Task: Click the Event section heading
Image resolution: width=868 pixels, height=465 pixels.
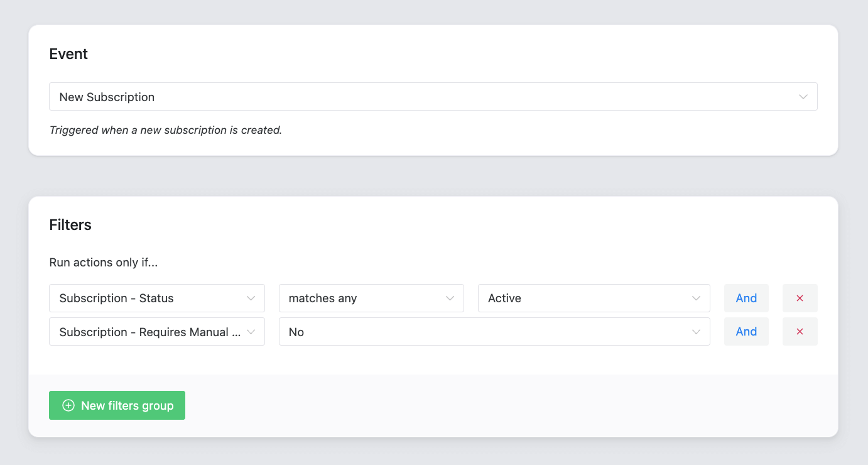Action: (68, 54)
